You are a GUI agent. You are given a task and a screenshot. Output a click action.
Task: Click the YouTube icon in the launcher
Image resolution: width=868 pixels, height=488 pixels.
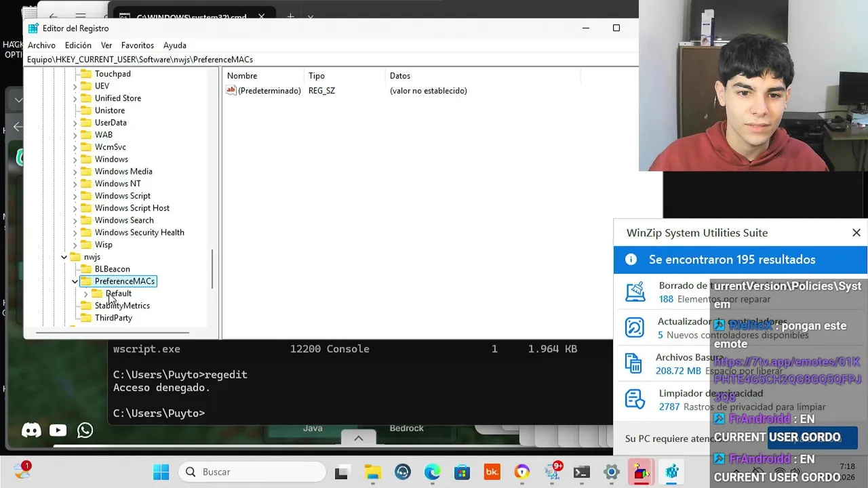(x=58, y=430)
